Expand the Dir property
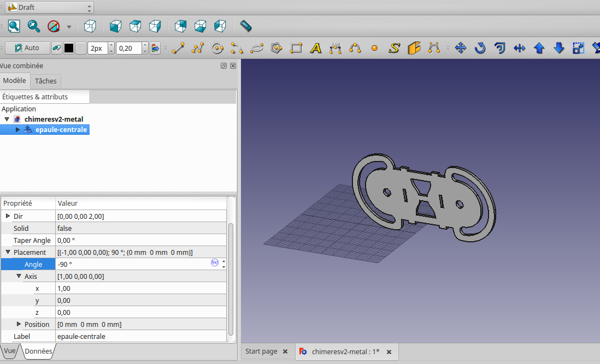The width and height of the screenshot is (600, 364). pyautogui.click(x=8, y=216)
